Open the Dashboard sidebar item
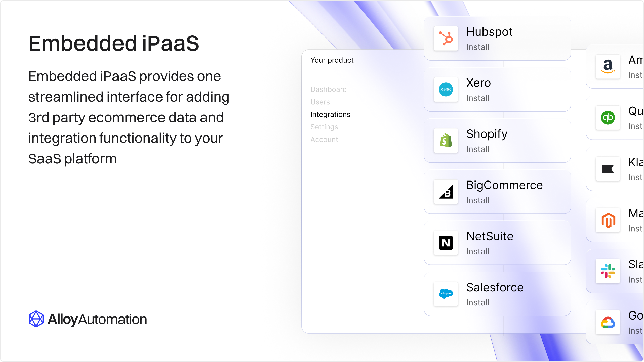Screen dimensions: 644x362 pos(329,89)
